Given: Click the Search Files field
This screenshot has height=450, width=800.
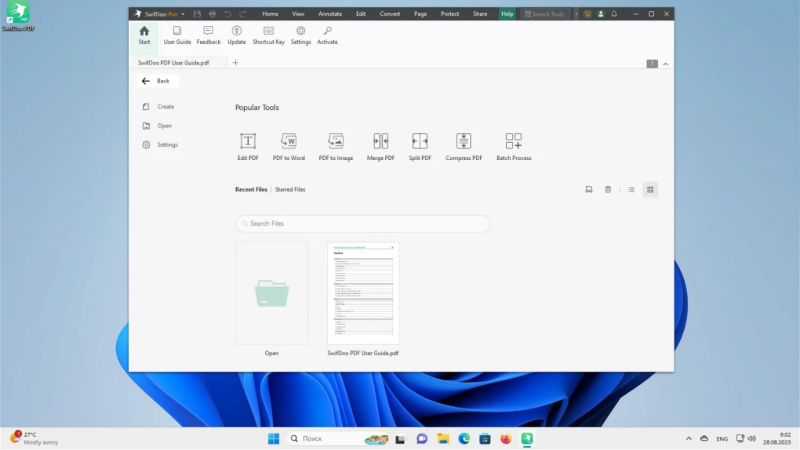Looking at the screenshot, I should coord(363,223).
